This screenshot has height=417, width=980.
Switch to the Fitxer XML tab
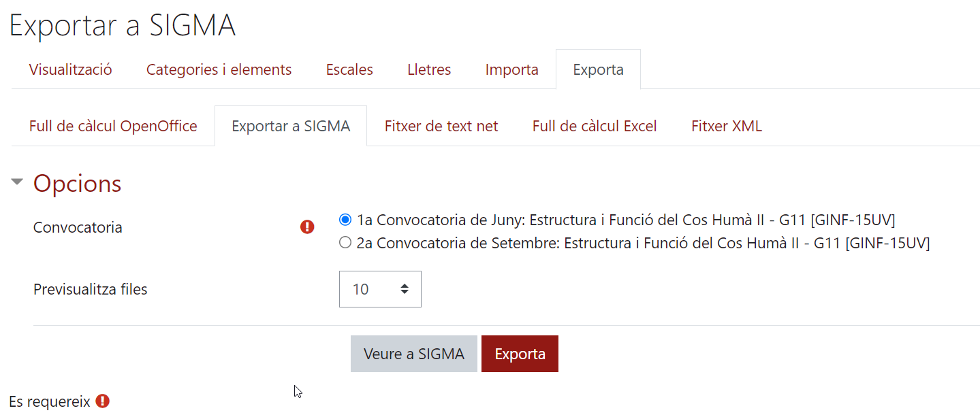click(727, 126)
